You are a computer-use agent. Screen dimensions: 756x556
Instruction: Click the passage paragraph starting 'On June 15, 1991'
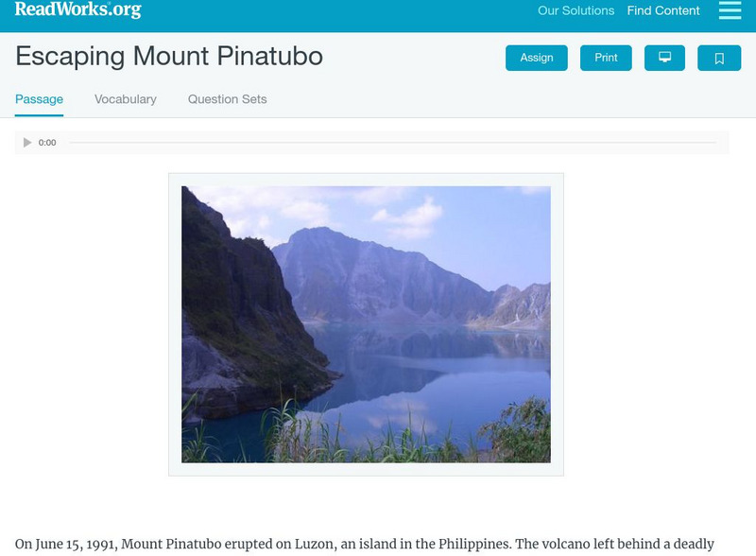click(x=364, y=545)
